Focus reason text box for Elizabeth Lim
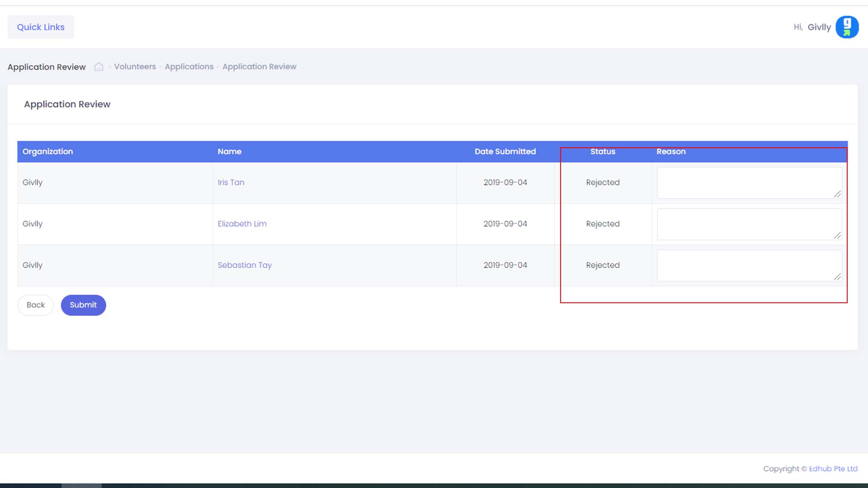868x488 pixels. pyautogui.click(x=746, y=224)
